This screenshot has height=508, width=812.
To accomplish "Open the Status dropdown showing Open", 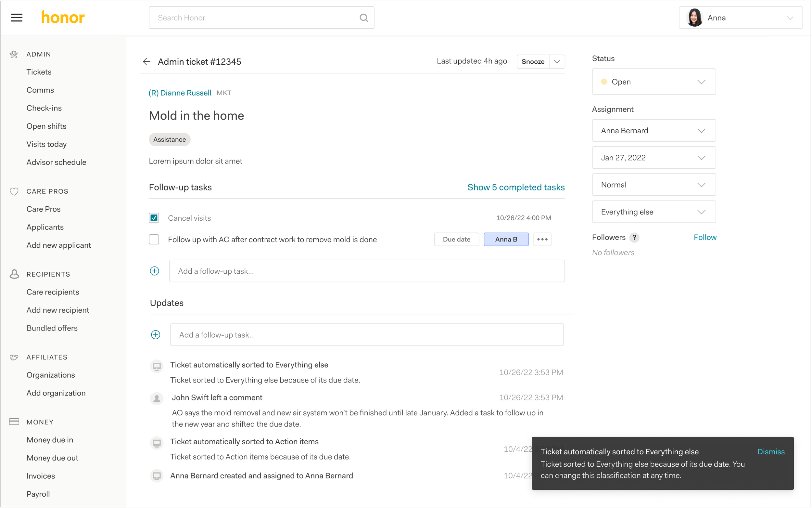I will [653, 82].
